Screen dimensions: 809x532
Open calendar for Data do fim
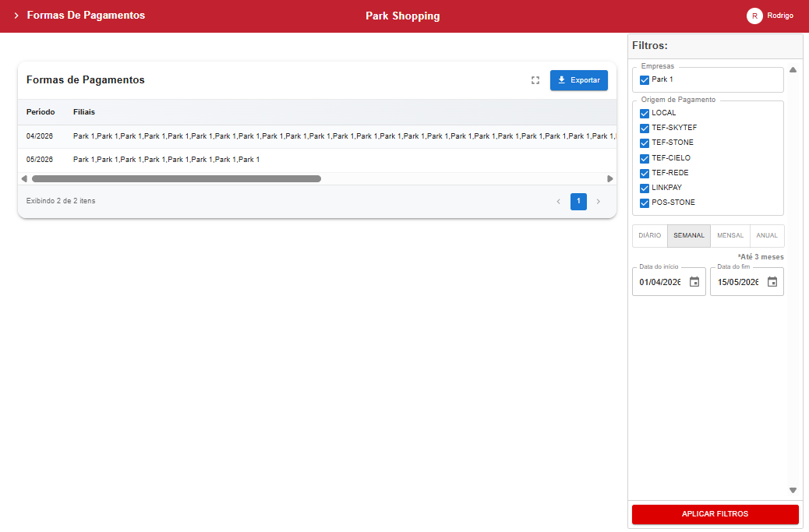[772, 282]
